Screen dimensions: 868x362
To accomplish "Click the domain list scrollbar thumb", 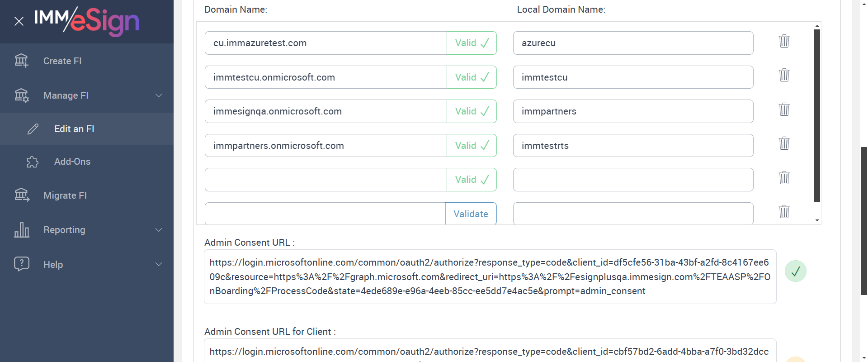I will pyautogui.click(x=817, y=115).
